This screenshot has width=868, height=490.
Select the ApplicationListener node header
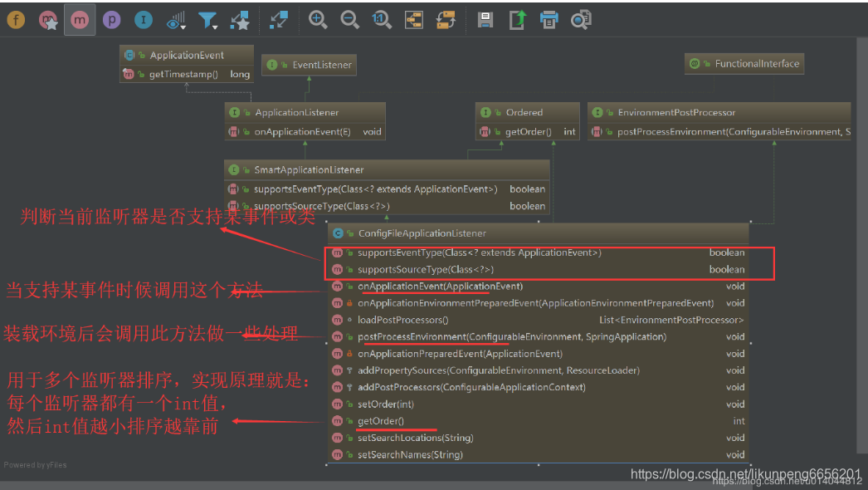tap(305, 112)
